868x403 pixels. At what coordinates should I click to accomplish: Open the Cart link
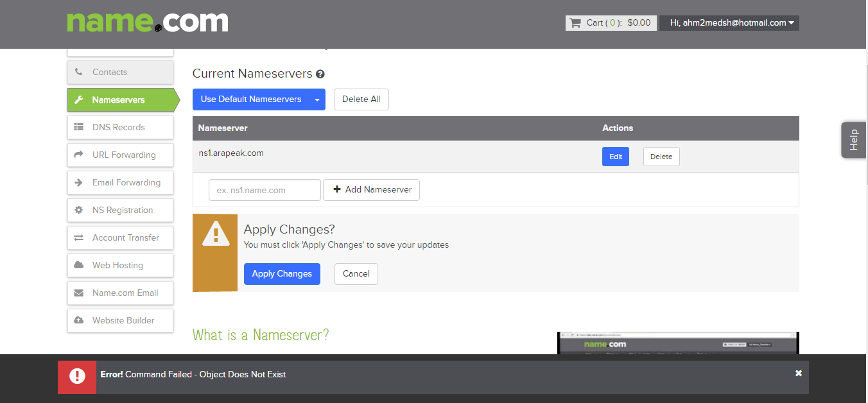click(611, 23)
